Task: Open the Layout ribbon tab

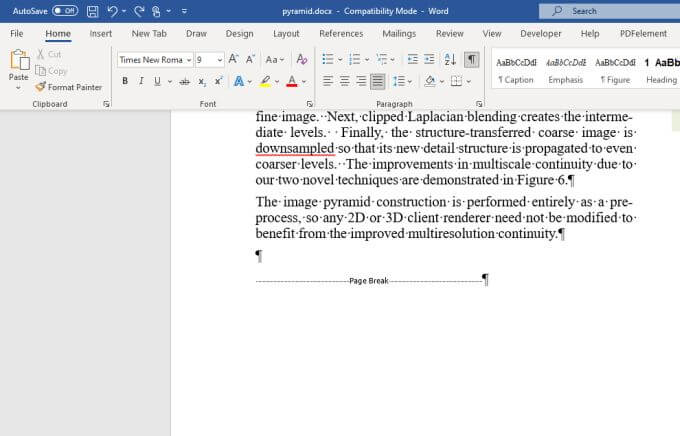Action: pos(286,33)
